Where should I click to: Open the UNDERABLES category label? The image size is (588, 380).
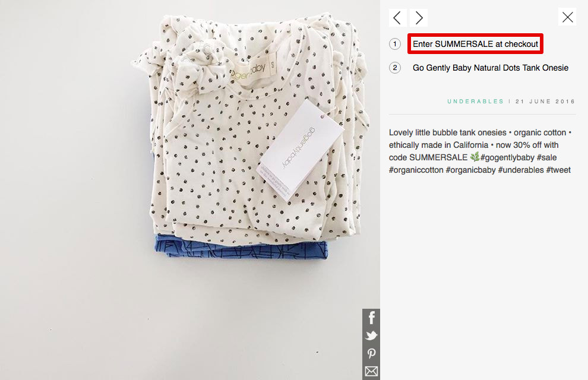click(475, 102)
